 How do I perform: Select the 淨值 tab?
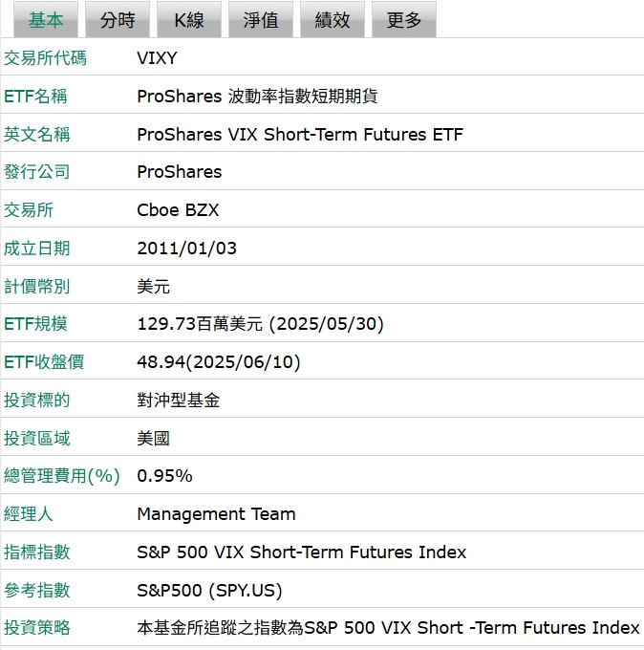click(261, 19)
